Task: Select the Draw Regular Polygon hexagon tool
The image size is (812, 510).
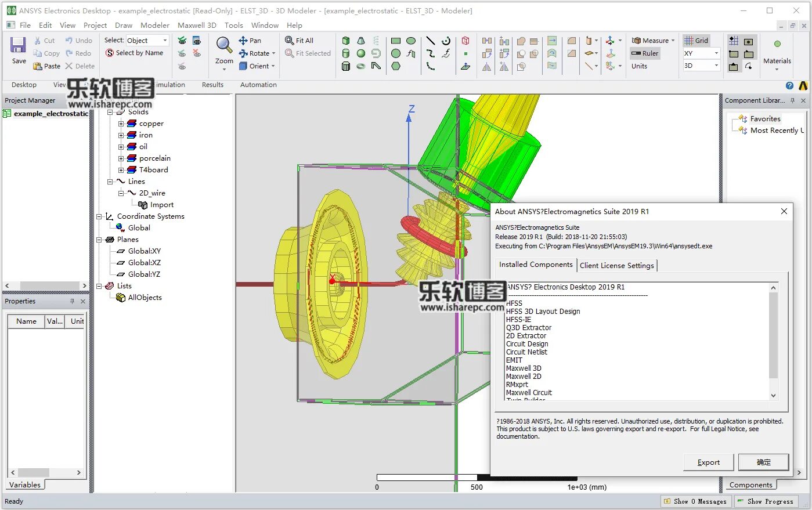Action: pos(396,66)
